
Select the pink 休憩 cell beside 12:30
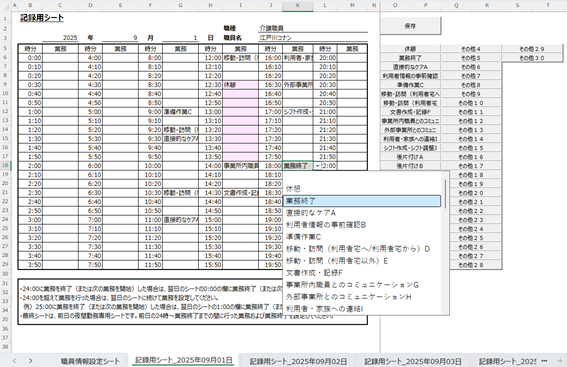[x=240, y=85]
